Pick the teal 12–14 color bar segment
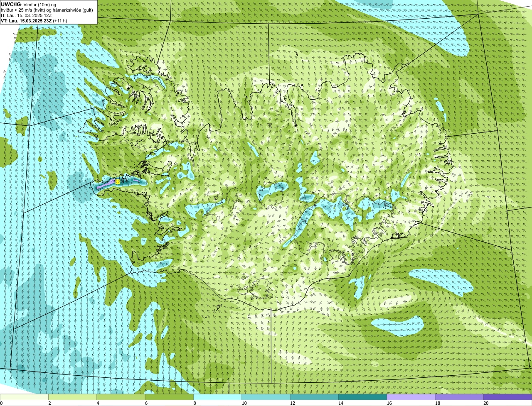This screenshot has width=532, height=406. 314,397
